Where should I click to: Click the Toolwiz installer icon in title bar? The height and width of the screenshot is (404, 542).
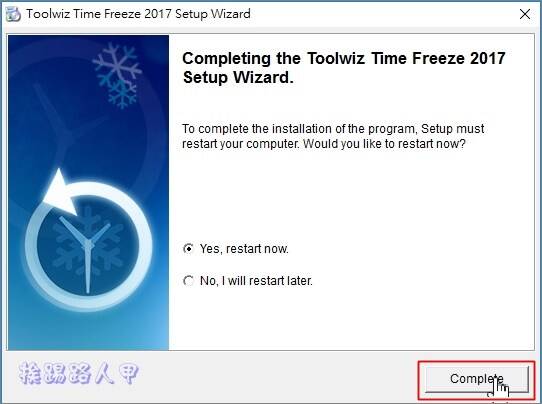pyautogui.click(x=13, y=14)
